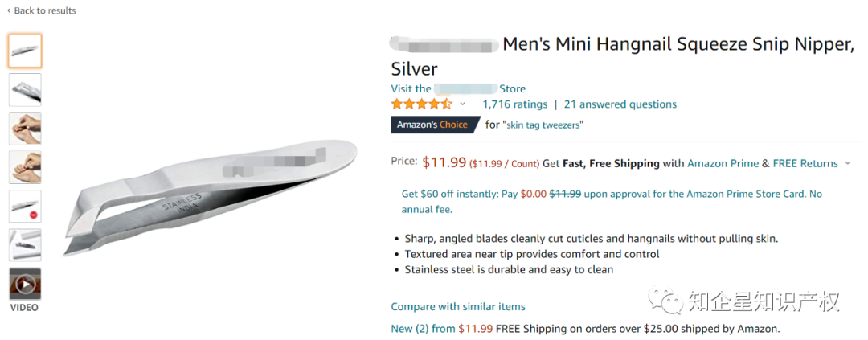
Task: Click the Amazon's Choice badge
Action: tap(432, 125)
